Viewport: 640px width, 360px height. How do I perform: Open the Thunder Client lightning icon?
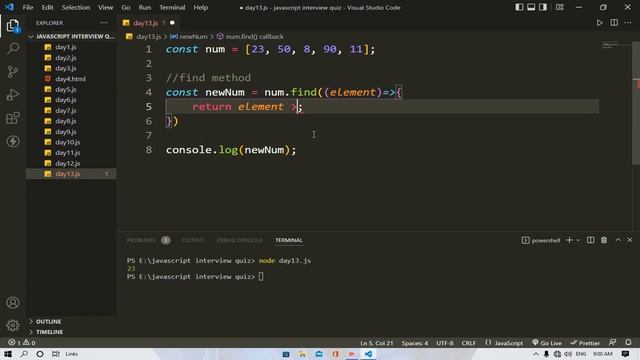point(13,141)
